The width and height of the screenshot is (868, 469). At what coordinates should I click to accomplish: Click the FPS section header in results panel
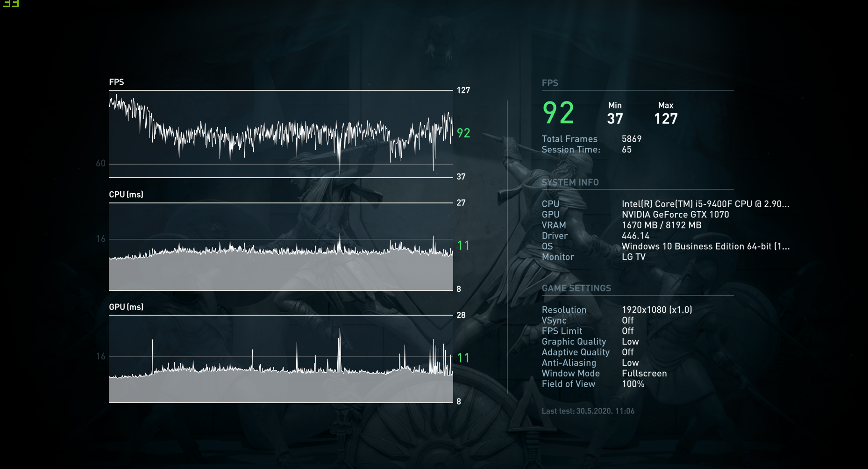pos(550,83)
